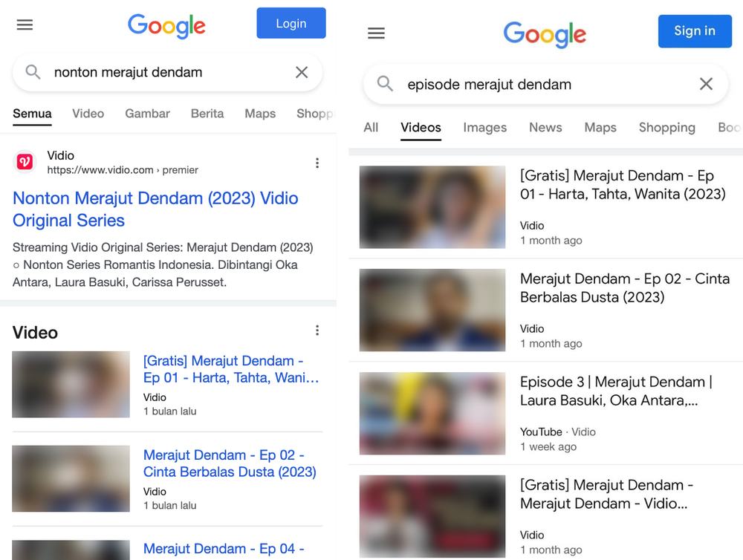Focus the 'nonton merajut dendam' search field
This screenshot has width=743, height=560.
(167, 72)
